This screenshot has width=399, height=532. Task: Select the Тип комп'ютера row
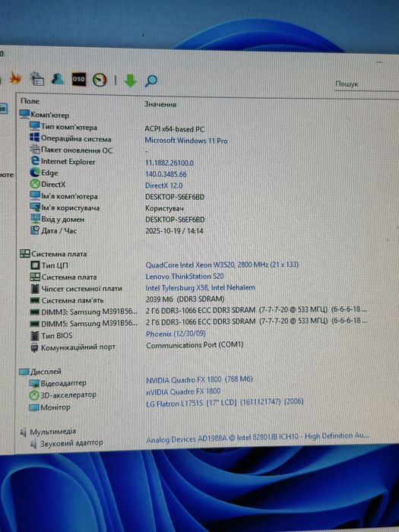[63, 127]
